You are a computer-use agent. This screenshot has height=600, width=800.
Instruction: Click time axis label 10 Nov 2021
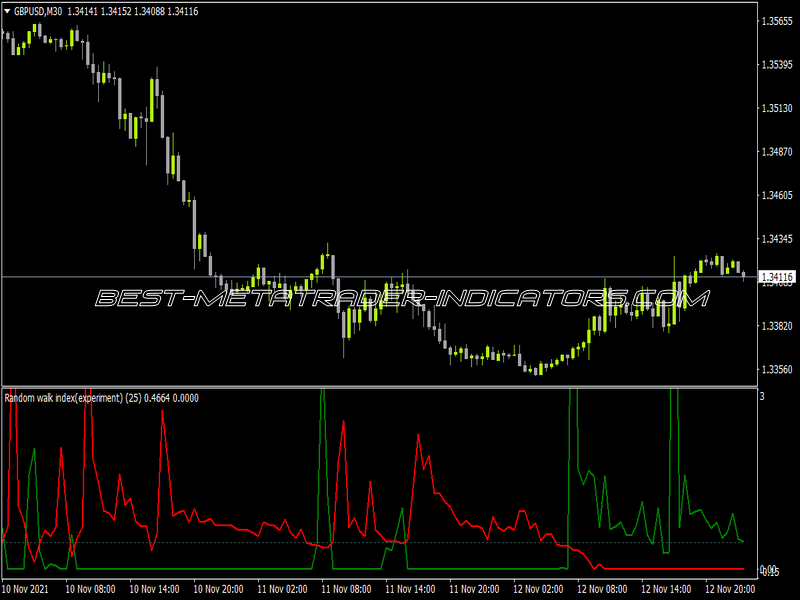[x=26, y=589]
